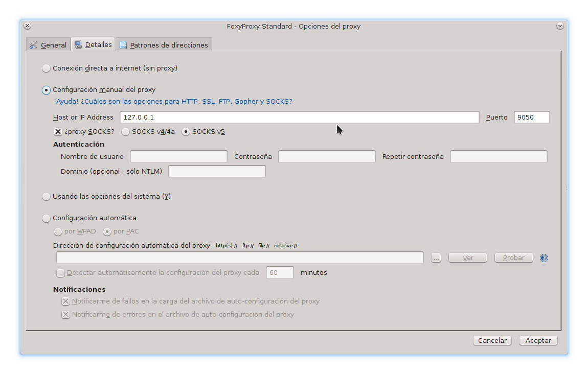The width and height of the screenshot is (588, 375).
Task: Click the Cancelar button
Action: 492,340
